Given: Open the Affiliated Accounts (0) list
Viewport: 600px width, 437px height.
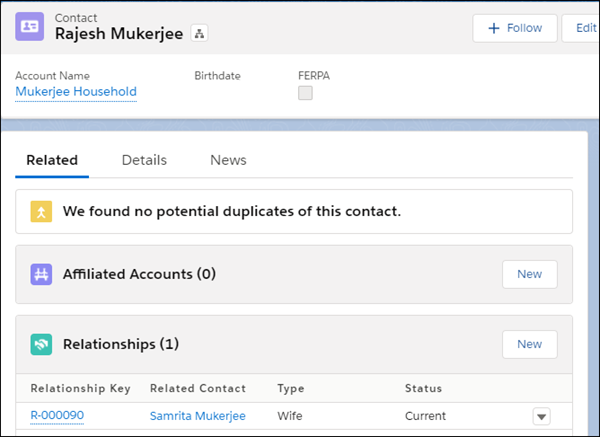Looking at the screenshot, I should tap(139, 274).
